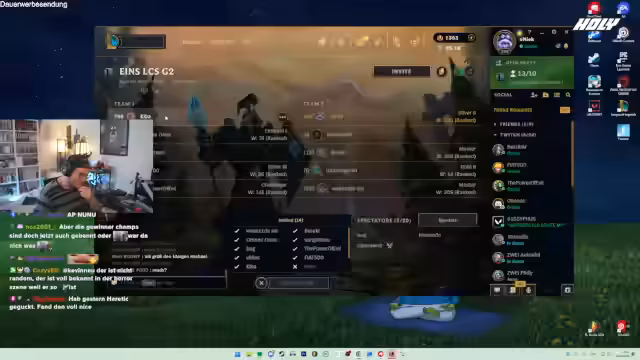This screenshot has height=360, width=640.
Task: Open the new folder icon in Social
Action: tap(546, 95)
